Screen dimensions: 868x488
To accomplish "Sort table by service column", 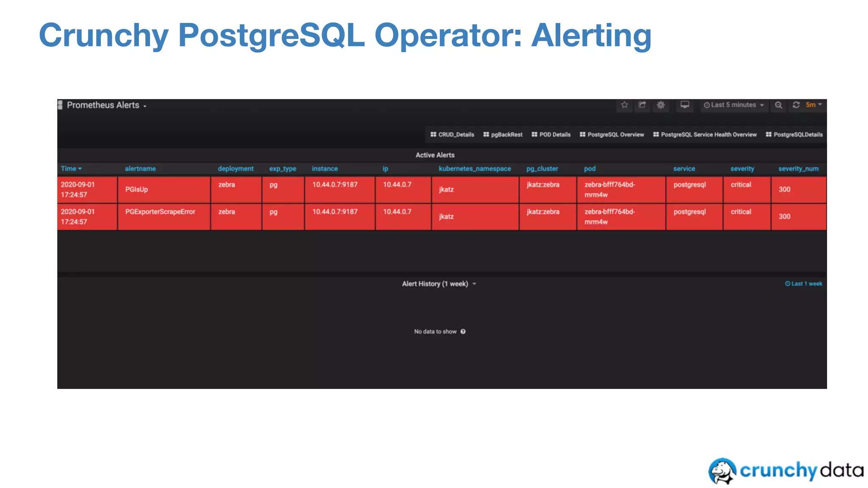I will (x=684, y=169).
